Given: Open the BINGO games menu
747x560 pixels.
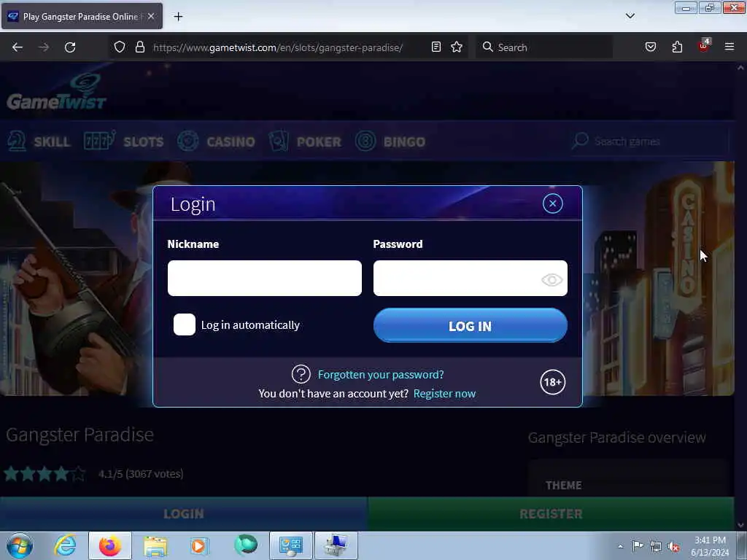Looking at the screenshot, I should [391, 141].
